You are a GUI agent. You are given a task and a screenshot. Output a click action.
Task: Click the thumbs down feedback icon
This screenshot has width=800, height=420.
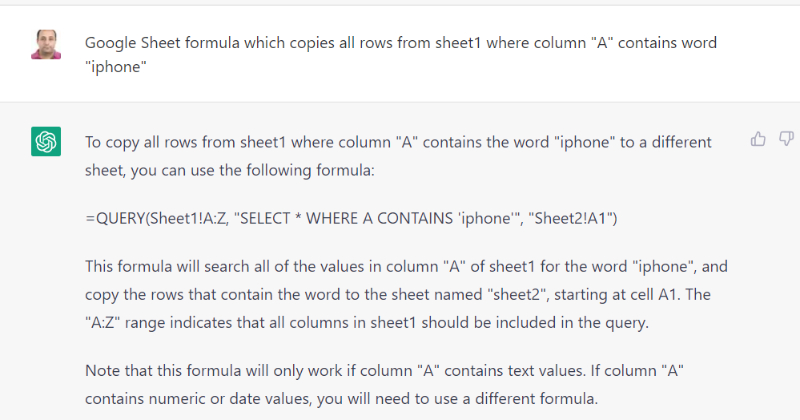[x=786, y=139]
